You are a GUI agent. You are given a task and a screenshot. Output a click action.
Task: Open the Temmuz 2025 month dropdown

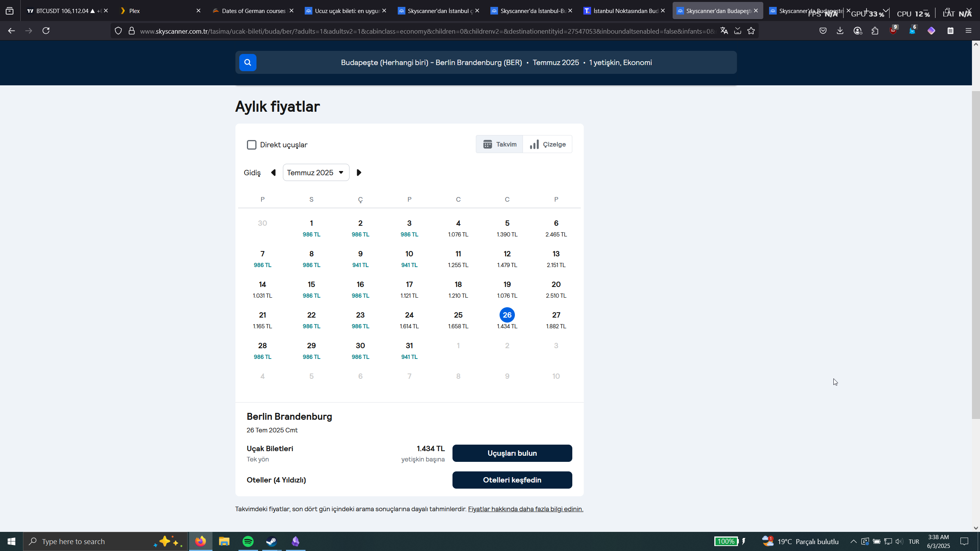316,173
